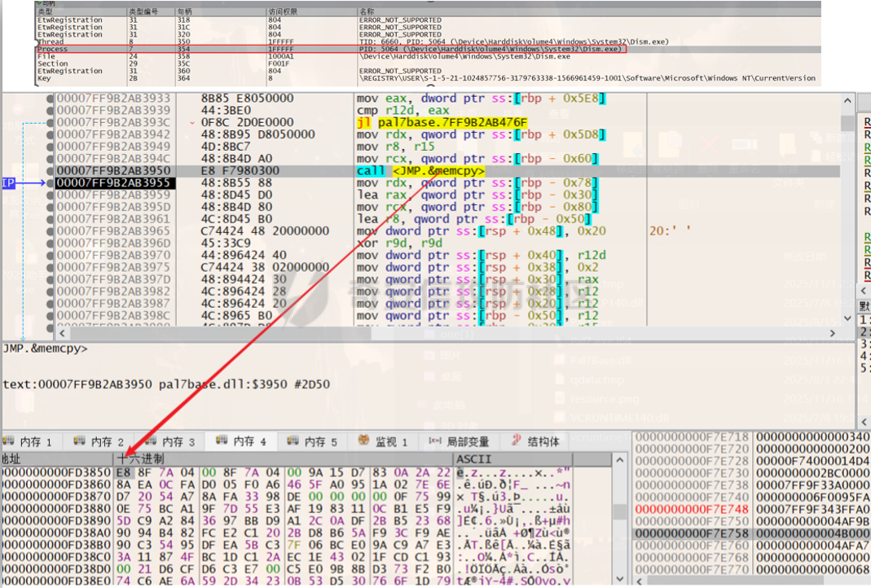Click the disassembly scrollbar up arrow
This screenshot has height=588, width=871.
847,100
